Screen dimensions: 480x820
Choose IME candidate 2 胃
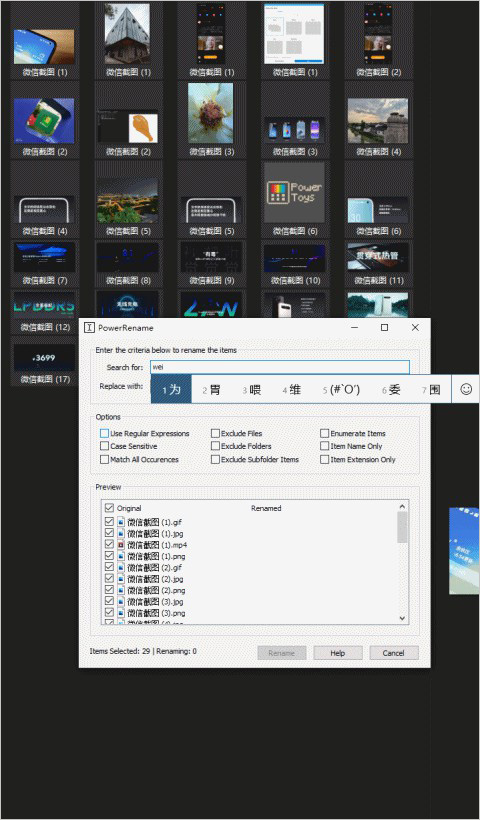(x=211, y=390)
